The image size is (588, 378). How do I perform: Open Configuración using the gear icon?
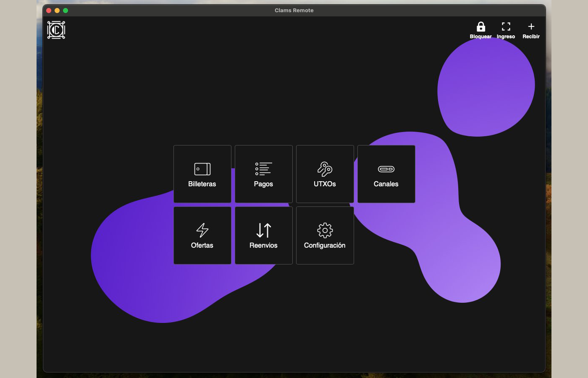click(325, 230)
